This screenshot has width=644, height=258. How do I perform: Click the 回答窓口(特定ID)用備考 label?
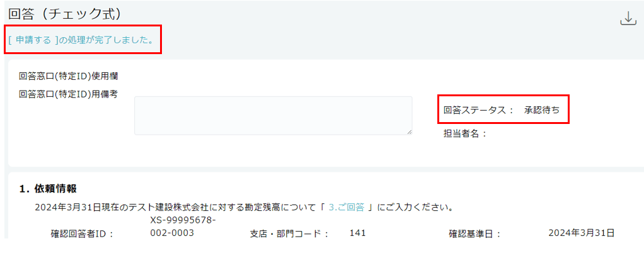coord(69,94)
